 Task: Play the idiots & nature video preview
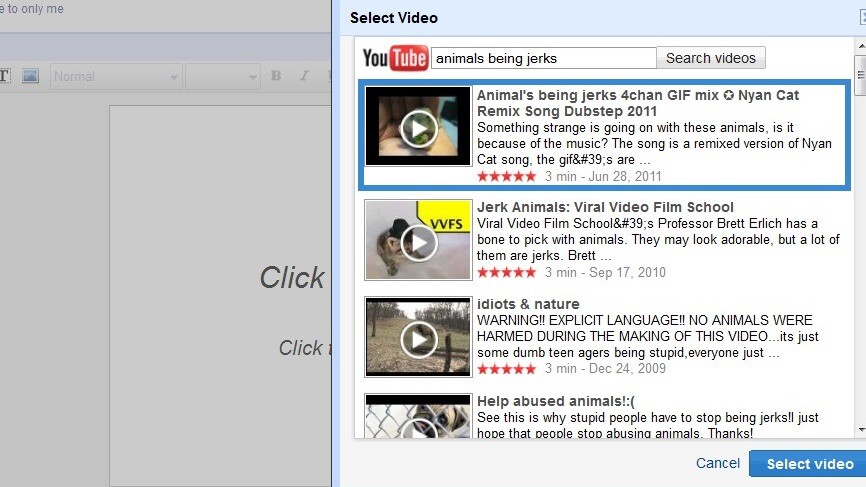point(418,338)
